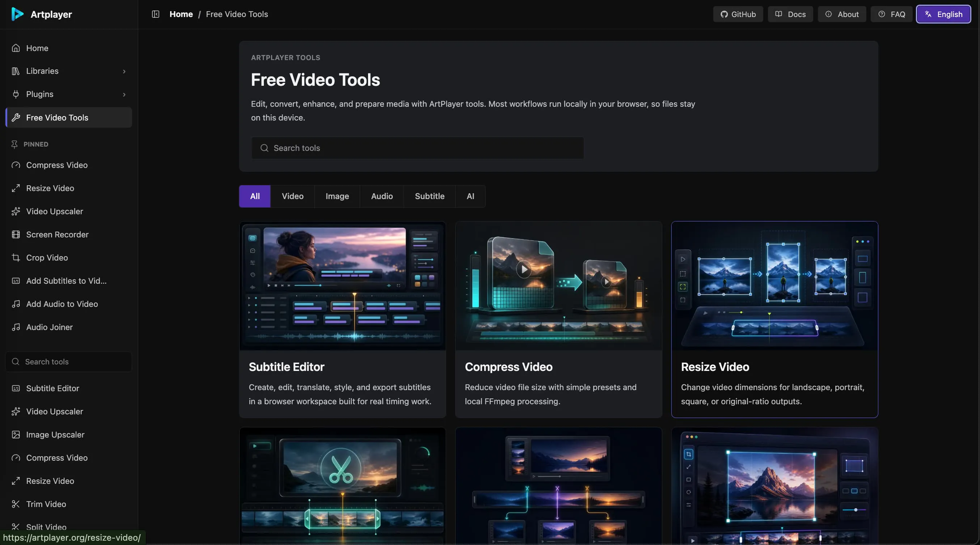The width and height of the screenshot is (980, 545).
Task: Click the Add Subtitles to Video icon
Action: point(16,281)
